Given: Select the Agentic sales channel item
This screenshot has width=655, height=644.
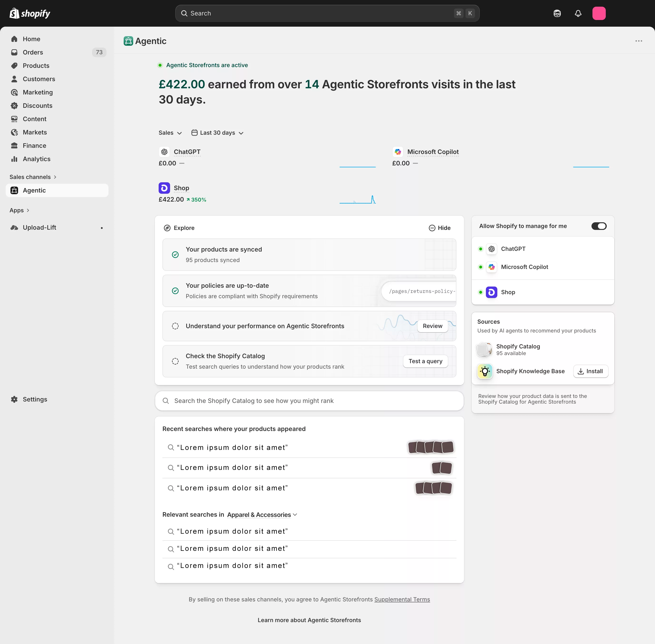Looking at the screenshot, I should pos(57,190).
